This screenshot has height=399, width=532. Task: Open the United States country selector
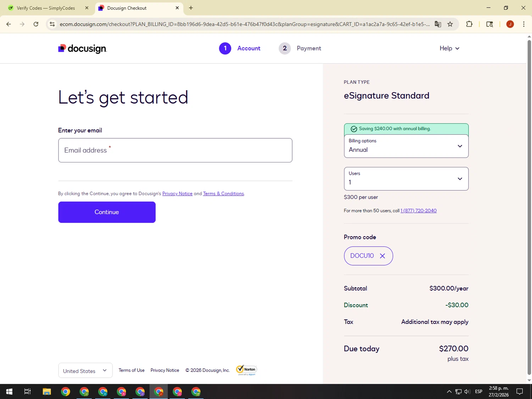(x=85, y=370)
